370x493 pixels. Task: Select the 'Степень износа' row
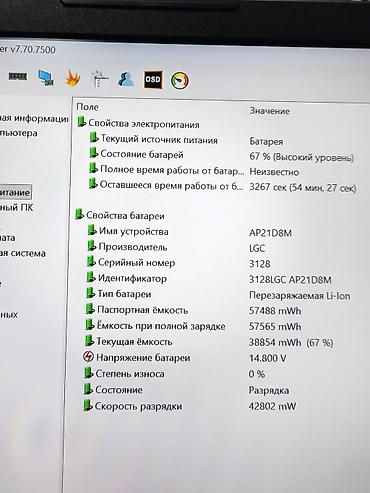174,374
